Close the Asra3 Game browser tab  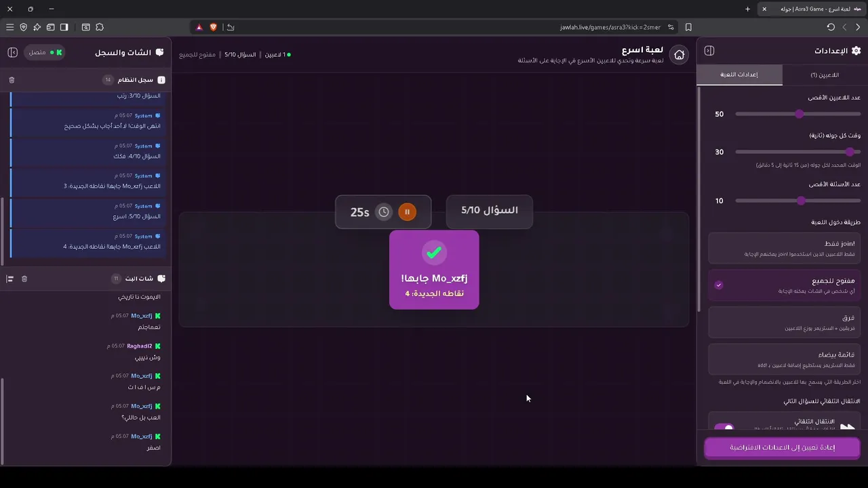click(x=764, y=9)
